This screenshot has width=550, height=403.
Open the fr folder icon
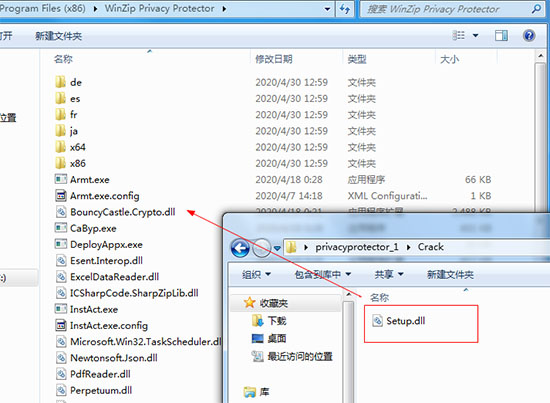tap(60, 114)
